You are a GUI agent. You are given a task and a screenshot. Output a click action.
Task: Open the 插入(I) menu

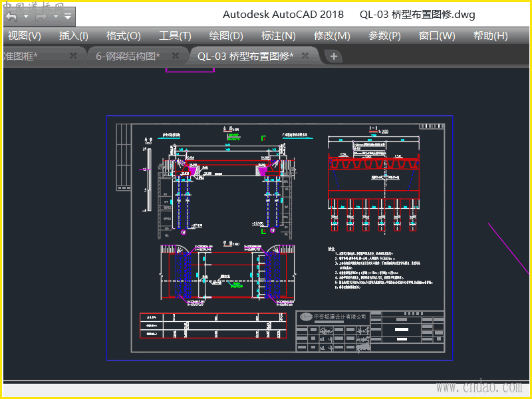tap(73, 36)
